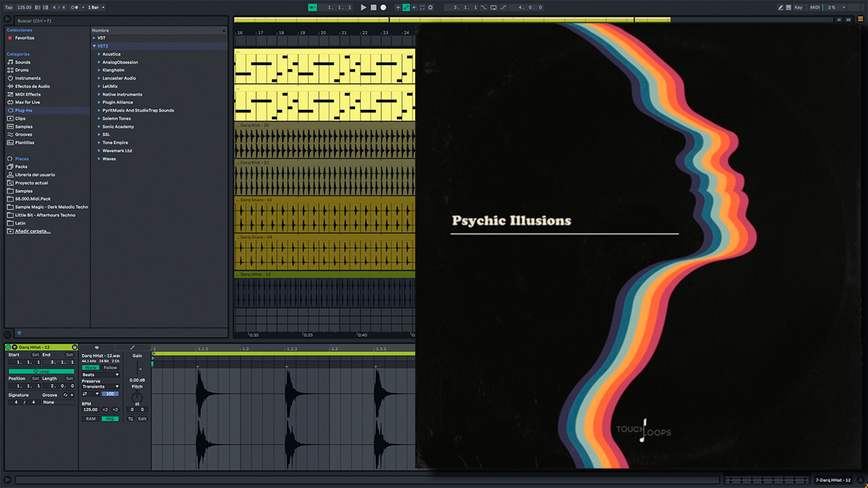Toggle Key map mode
Image resolution: width=868 pixels, height=488 pixels.
pos(799,7)
